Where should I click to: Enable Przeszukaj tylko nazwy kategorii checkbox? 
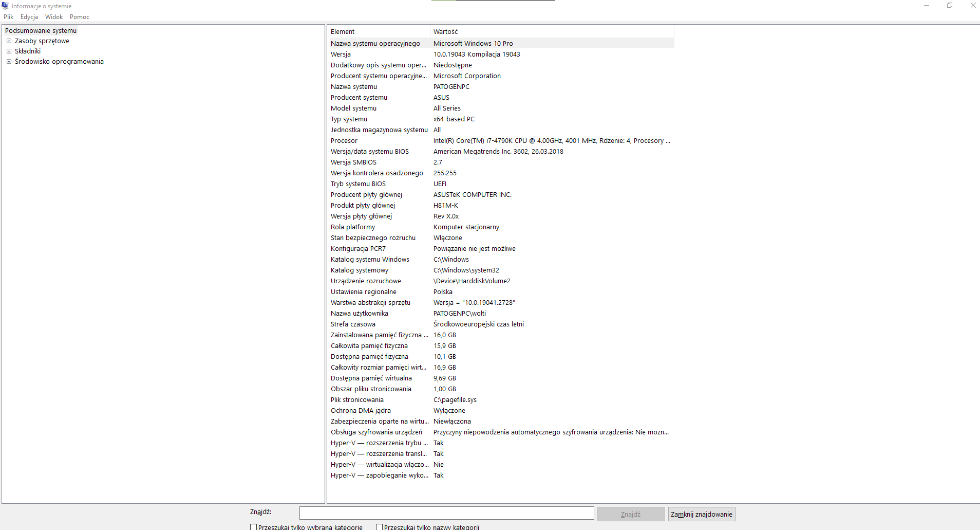pyautogui.click(x=379, y=527)
